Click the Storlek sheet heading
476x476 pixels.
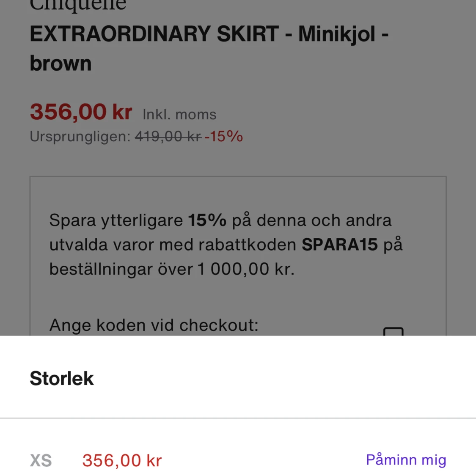(61, 378)
